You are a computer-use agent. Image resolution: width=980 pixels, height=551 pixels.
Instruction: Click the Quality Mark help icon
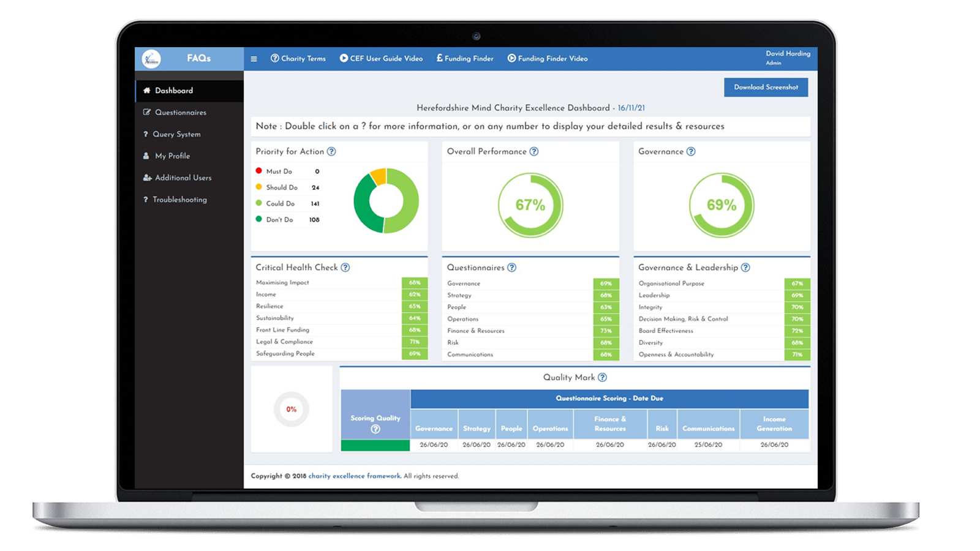point(603,378)
